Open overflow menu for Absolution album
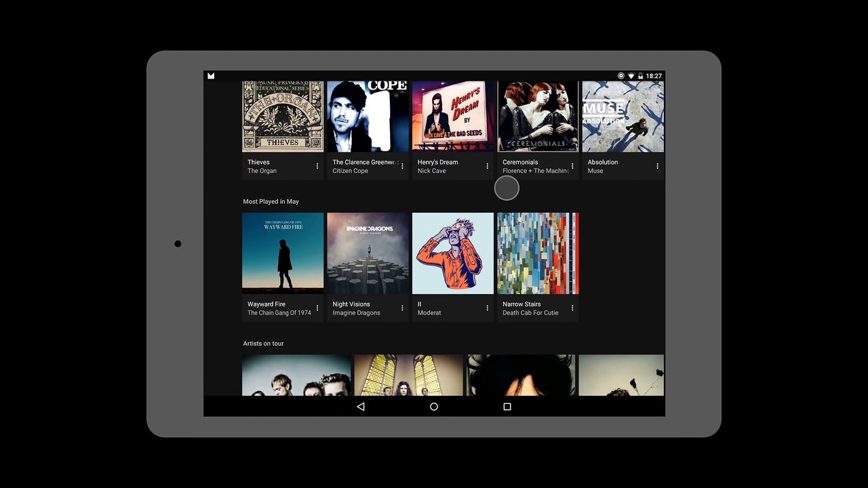Screen dimensions: 868x488 click(657, 166)
